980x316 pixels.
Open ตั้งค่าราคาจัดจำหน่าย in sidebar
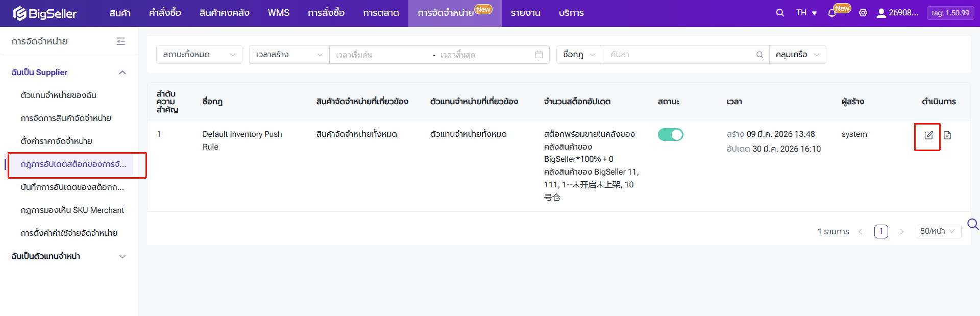[x=57, y=141]
